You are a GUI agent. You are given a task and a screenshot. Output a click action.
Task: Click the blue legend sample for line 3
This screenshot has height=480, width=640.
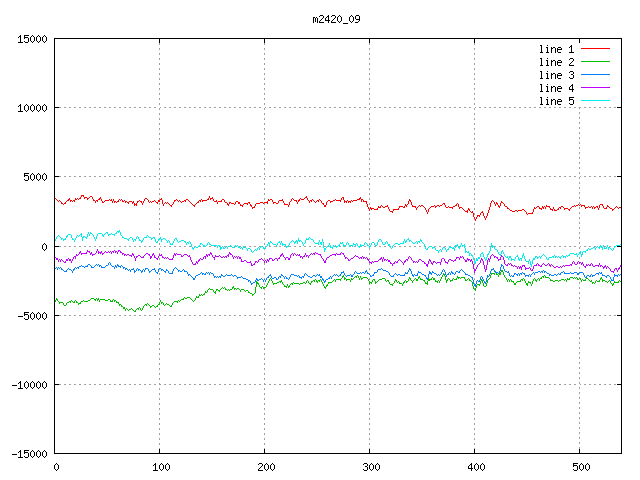pos(595,75)
